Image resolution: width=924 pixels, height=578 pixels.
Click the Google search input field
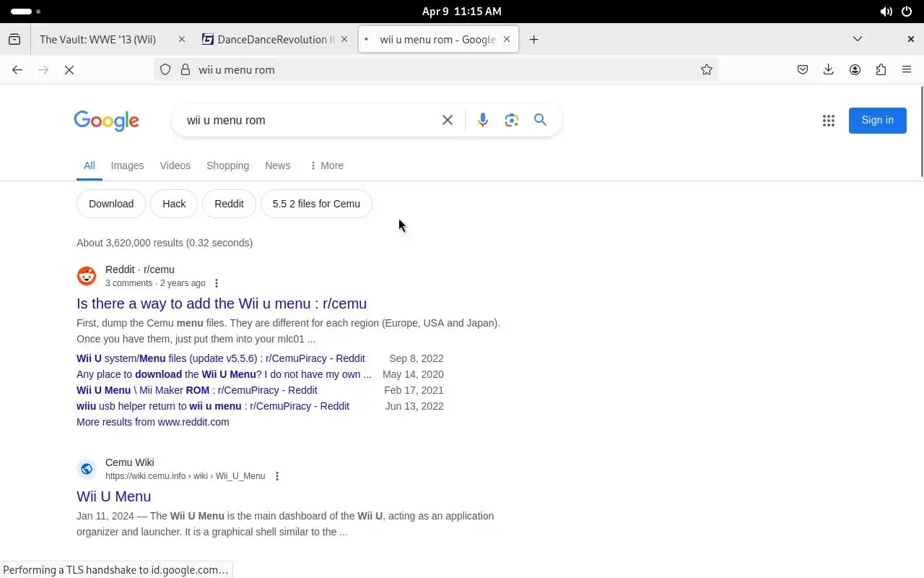pos(310,120)
